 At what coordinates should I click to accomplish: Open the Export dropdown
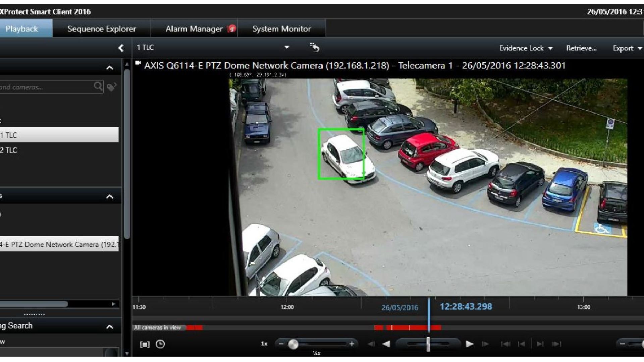click(627, 48)
